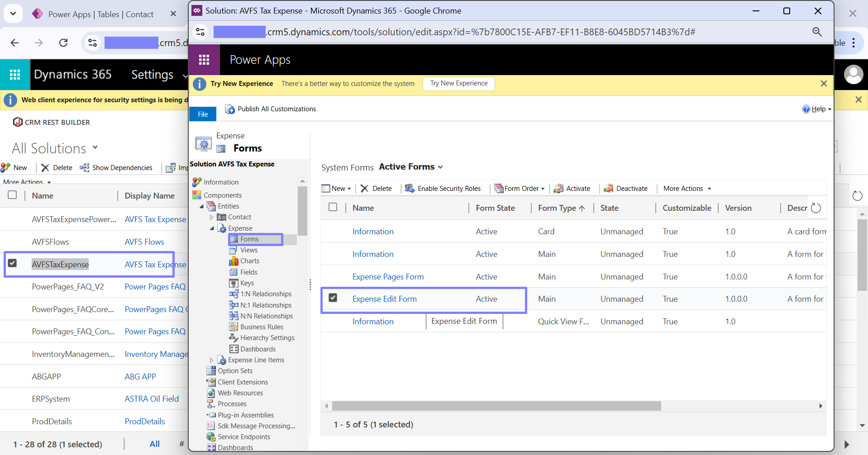Open the Option Sets tree node
Image resolution: width=868 pixels, height=455 pixels.
pos(235,371)
